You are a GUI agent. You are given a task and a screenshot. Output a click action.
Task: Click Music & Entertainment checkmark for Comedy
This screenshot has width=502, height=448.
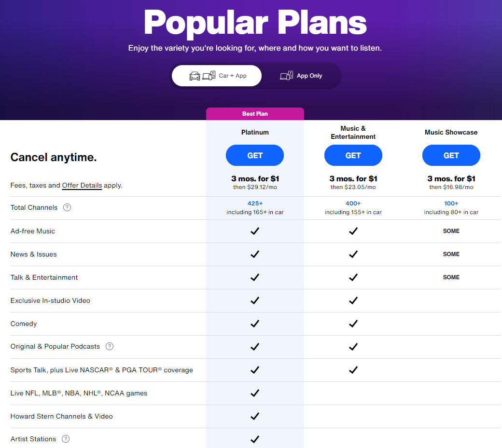[353, 324]
